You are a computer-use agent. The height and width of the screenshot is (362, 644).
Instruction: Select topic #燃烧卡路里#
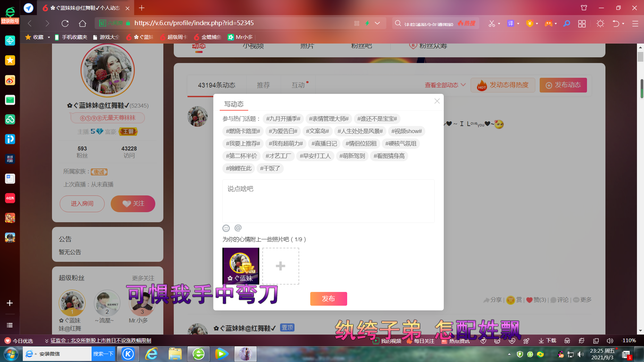click(x=243, y=131)
